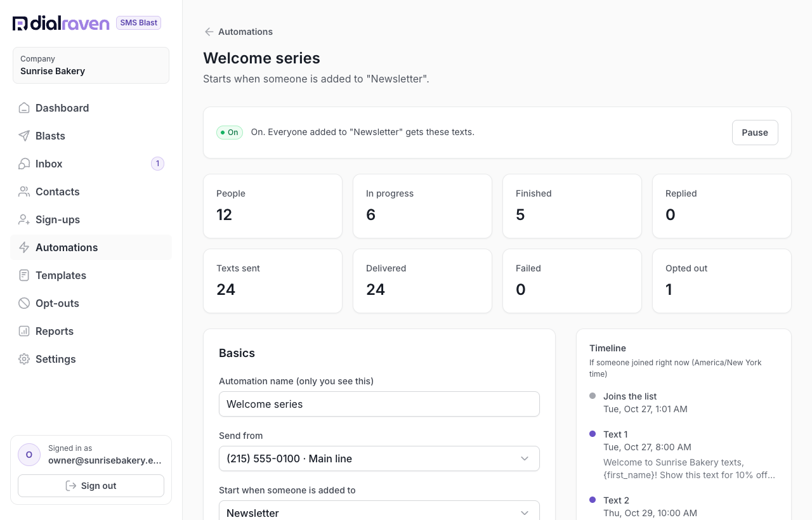
Task: Click the Sign-ups user-plus icon
Action: pos(24,219)
